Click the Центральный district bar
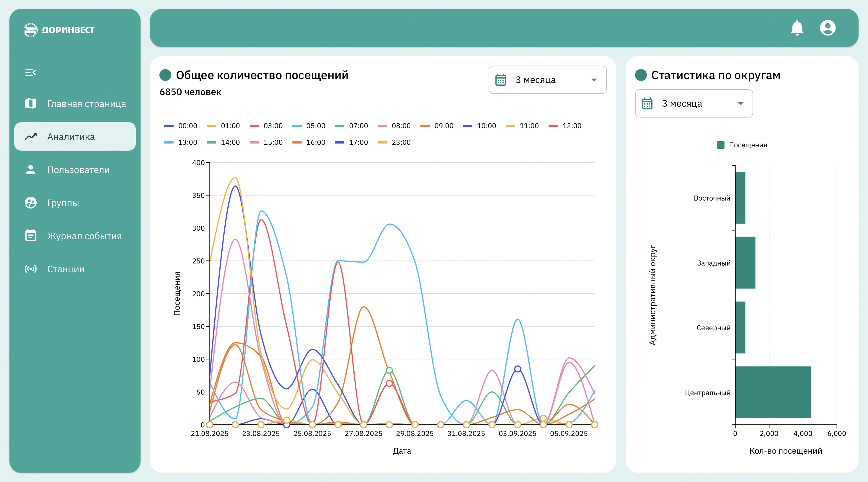Viewport: 868px width, 482px height. tap(773, 392)
